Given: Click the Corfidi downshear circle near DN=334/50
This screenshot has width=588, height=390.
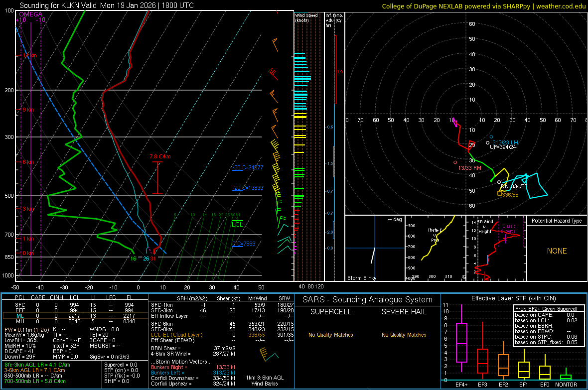Looking at the screenshot, I should coord(499,182).
